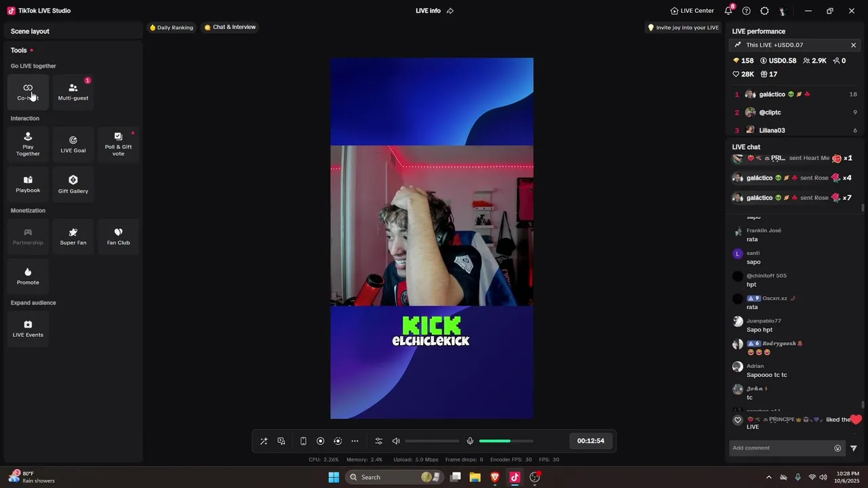Select top gifter galáctico in ranking
The image size is (868, 488).
click(x=795, y=94)
